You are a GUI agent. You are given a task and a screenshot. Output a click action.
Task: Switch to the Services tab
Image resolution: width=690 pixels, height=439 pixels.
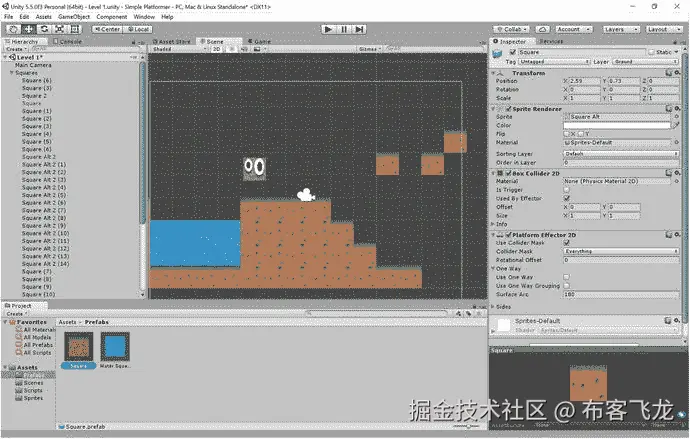(x=551, y=41)
